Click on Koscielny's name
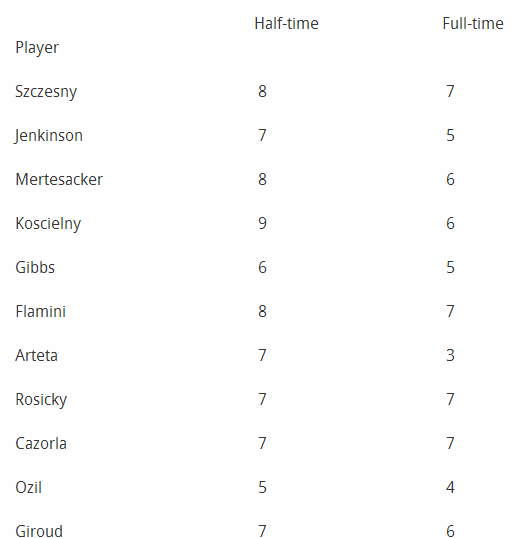The height and width of the screenshot is (538, 518). pos(48,224)
